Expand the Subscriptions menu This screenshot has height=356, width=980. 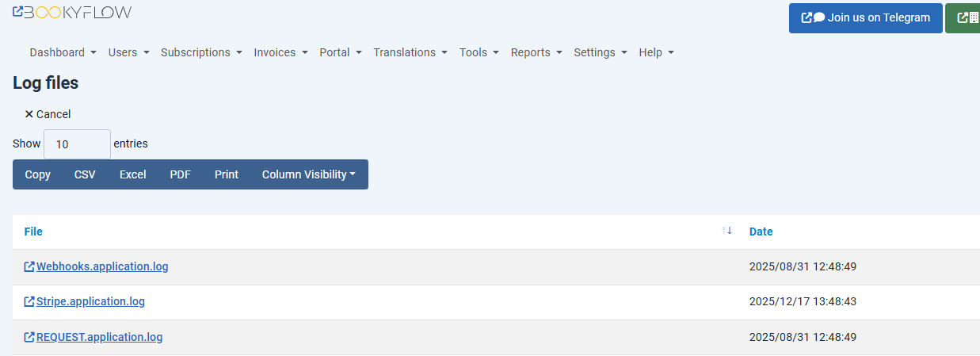[201, 52]
